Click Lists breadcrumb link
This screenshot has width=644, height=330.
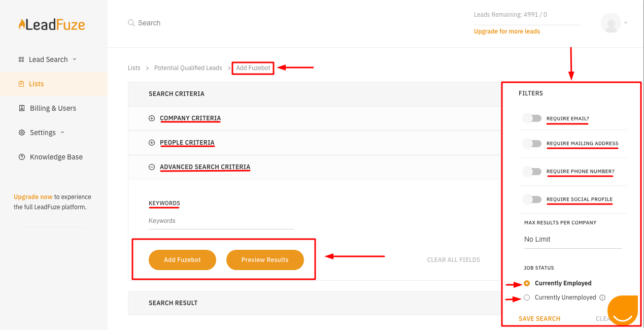tap(134, 68)
